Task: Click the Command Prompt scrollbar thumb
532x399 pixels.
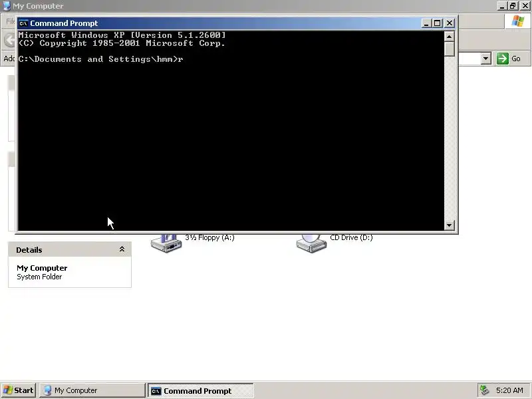Action: [x=450, y=49]
